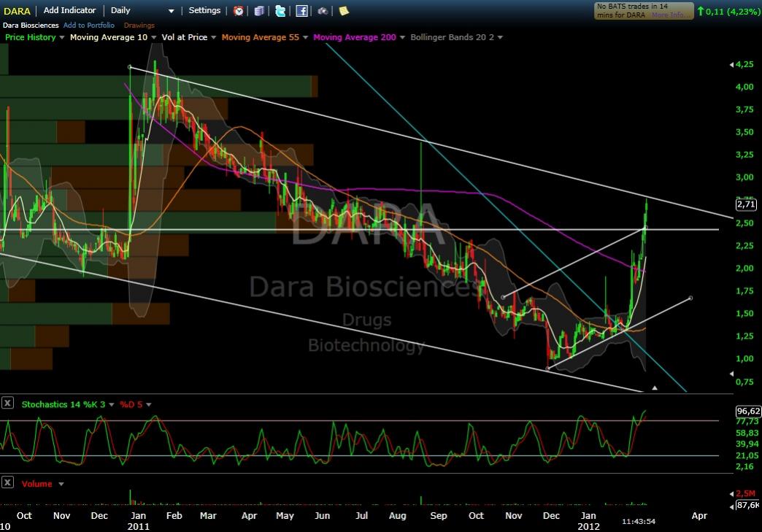
Task: Open the yellow sticky note icon
Action: pos(343,11)
